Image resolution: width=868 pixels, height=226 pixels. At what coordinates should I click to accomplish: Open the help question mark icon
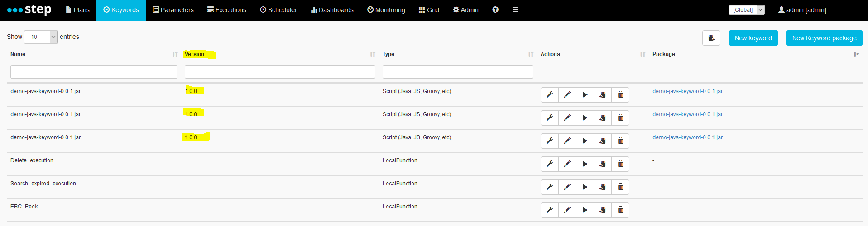tap(495, 9)
